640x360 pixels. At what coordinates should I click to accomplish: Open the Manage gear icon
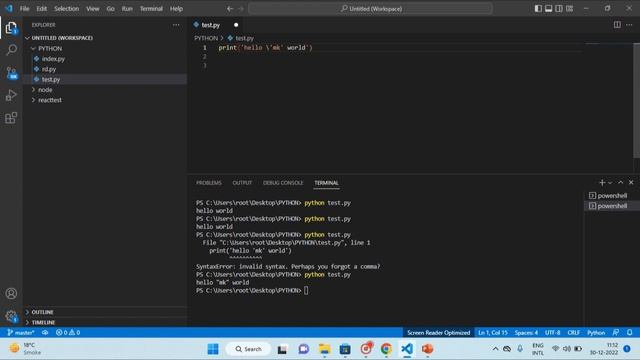pos(11,316)
